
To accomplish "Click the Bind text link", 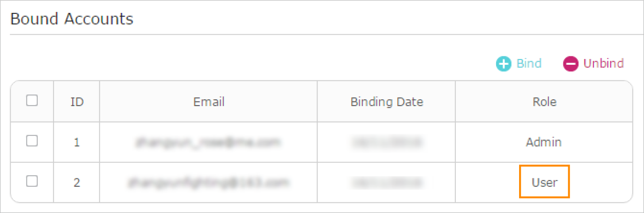I will coord(529,63).
